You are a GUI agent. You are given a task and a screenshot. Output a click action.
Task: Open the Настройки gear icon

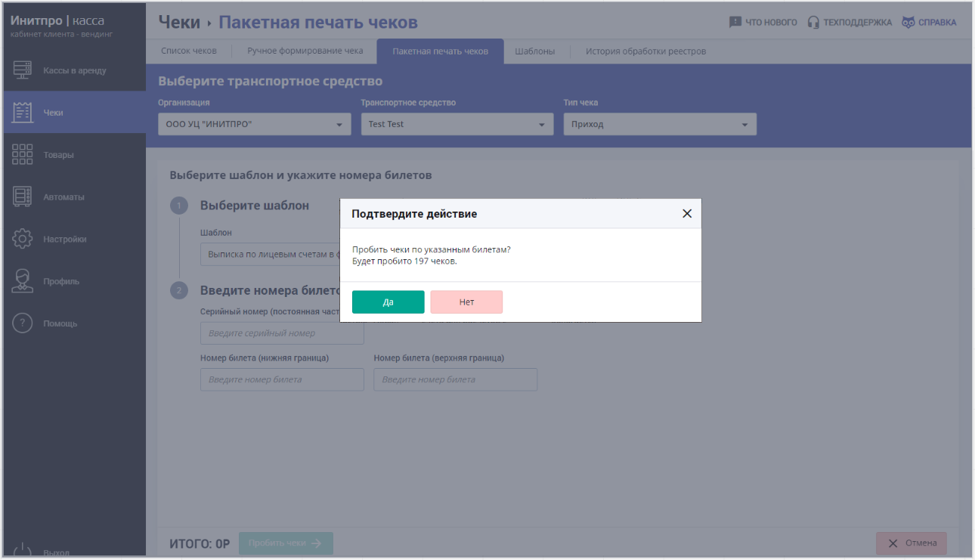(x=23, y=239)
